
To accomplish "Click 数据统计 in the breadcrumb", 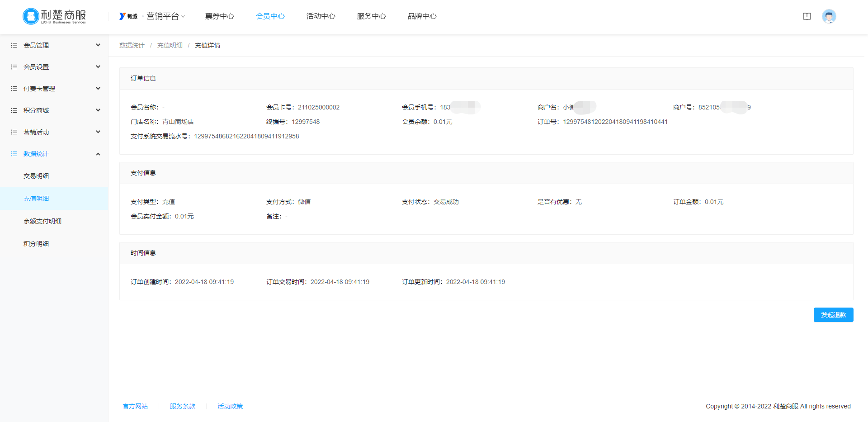I will click(x=132, y=45).
